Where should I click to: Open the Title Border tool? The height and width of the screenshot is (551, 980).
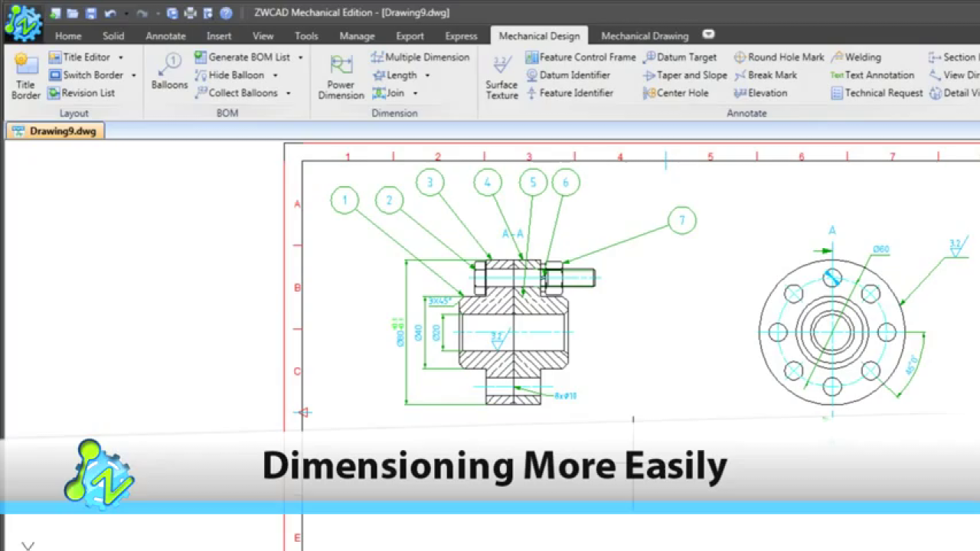click(26, 77)
